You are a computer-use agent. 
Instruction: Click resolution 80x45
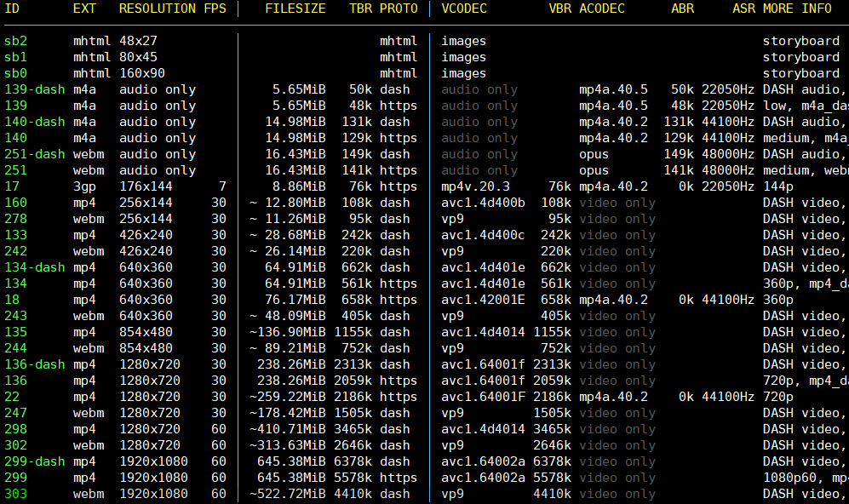tap(138, 57)
